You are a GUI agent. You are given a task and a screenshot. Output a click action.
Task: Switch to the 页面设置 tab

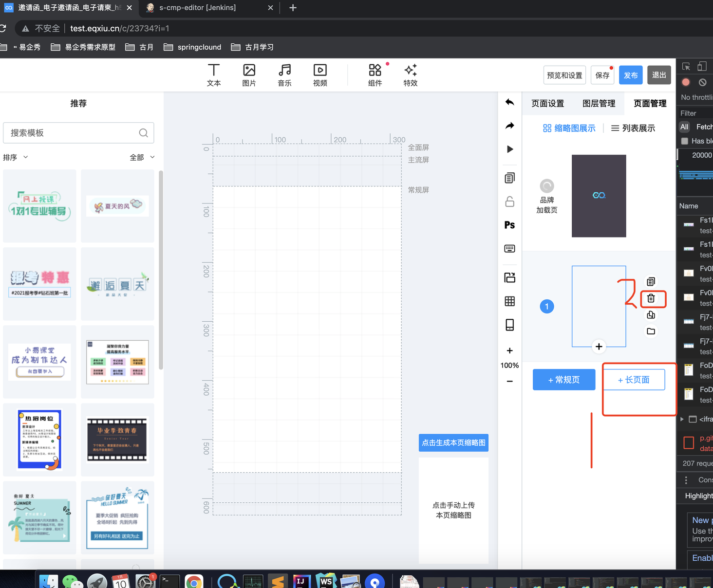coord(547,103)
